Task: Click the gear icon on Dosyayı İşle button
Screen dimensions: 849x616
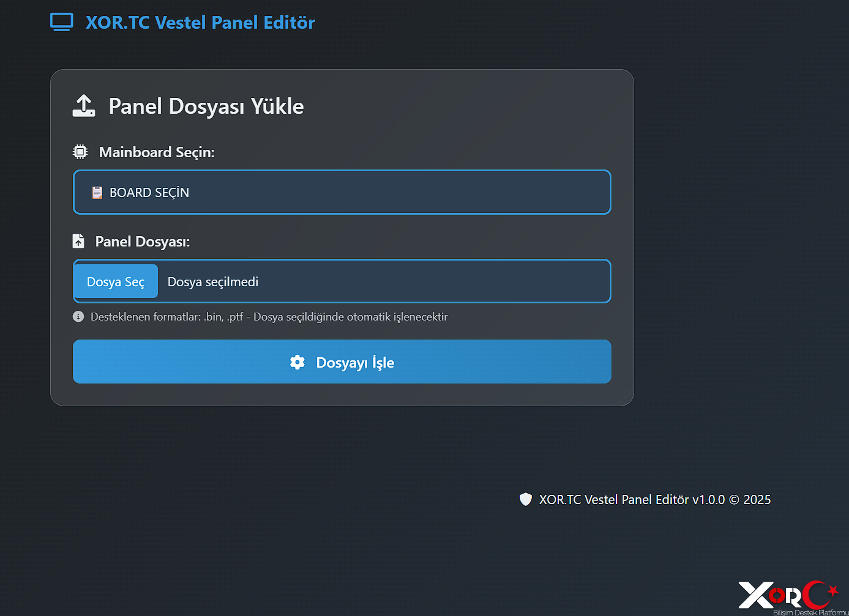Action: pos(297,362)
